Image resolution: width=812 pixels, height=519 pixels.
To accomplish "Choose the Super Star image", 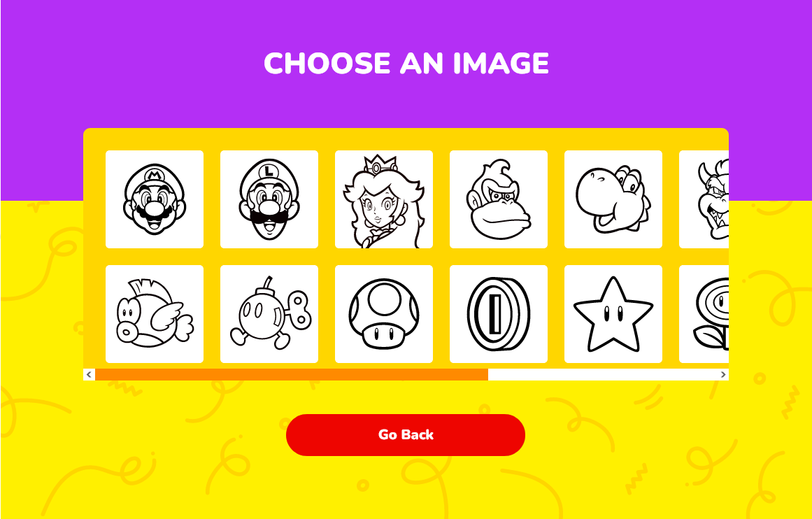I will 613,314.
